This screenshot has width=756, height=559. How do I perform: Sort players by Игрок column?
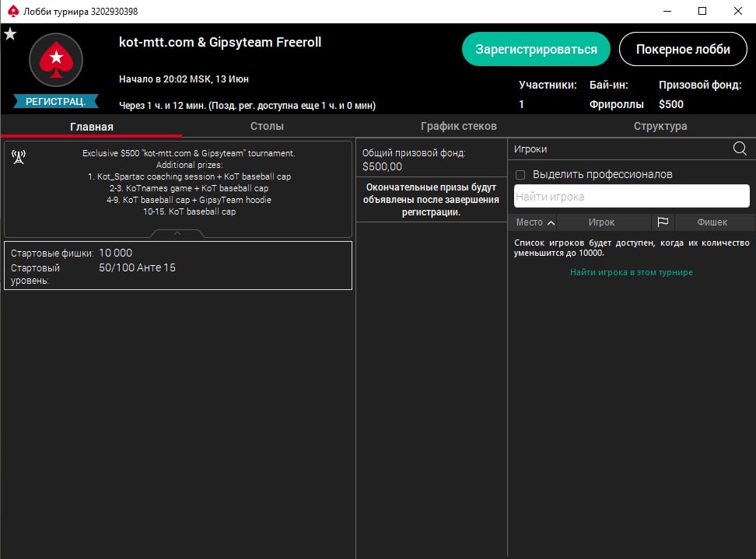point(601,222)
